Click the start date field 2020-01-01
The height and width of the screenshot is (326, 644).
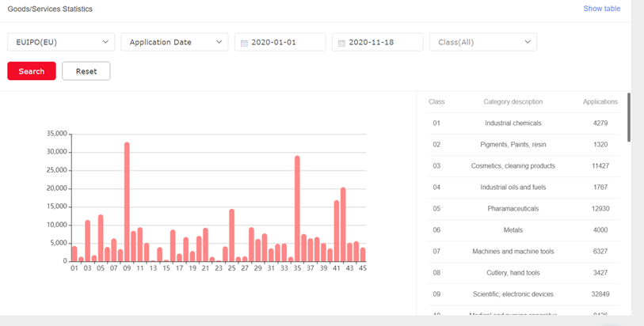[280, 42]
